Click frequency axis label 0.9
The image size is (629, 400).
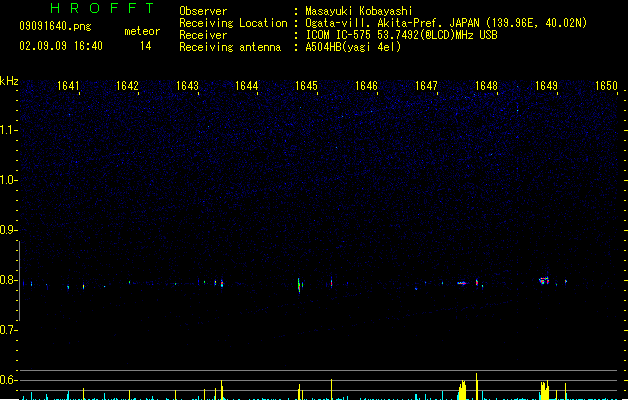click(8, 230)
